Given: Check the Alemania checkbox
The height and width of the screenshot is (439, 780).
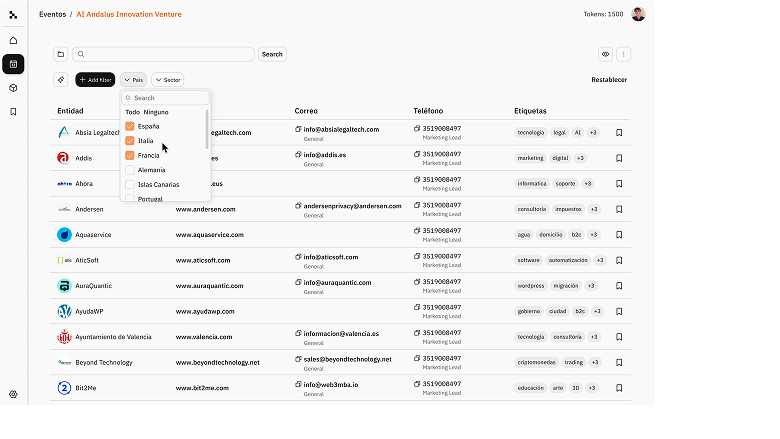Looking at the screenshot, I should (x=130, y=170).
